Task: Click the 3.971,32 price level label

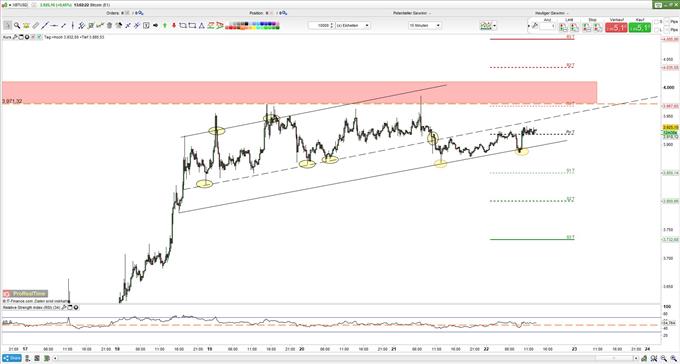Action: pos(12,101)
